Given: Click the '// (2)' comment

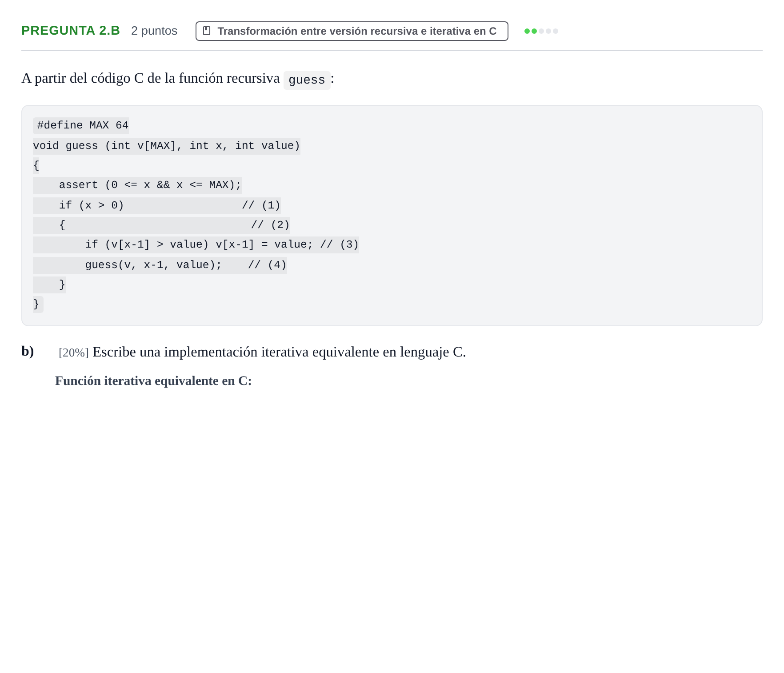Looking at the screenshot, I should click(270, 225).
